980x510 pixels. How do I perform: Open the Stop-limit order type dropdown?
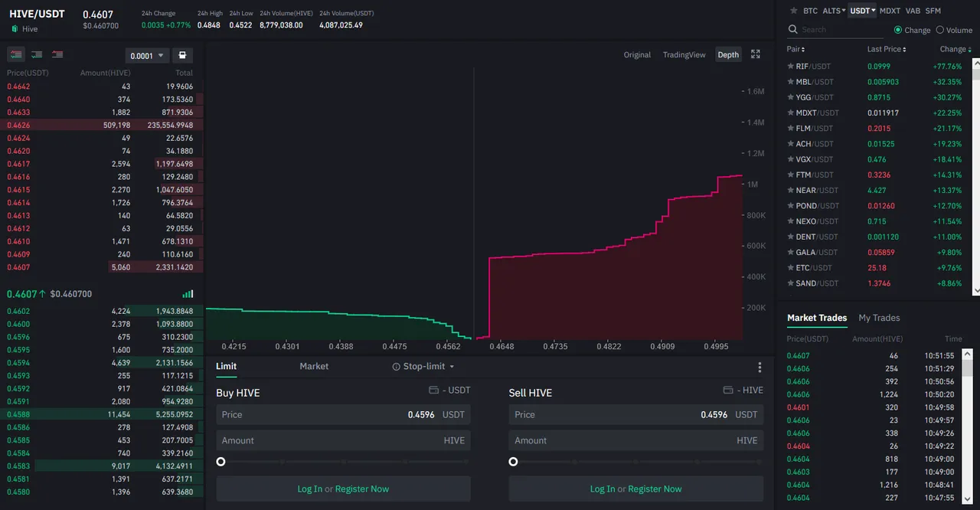tap(423, 367)
